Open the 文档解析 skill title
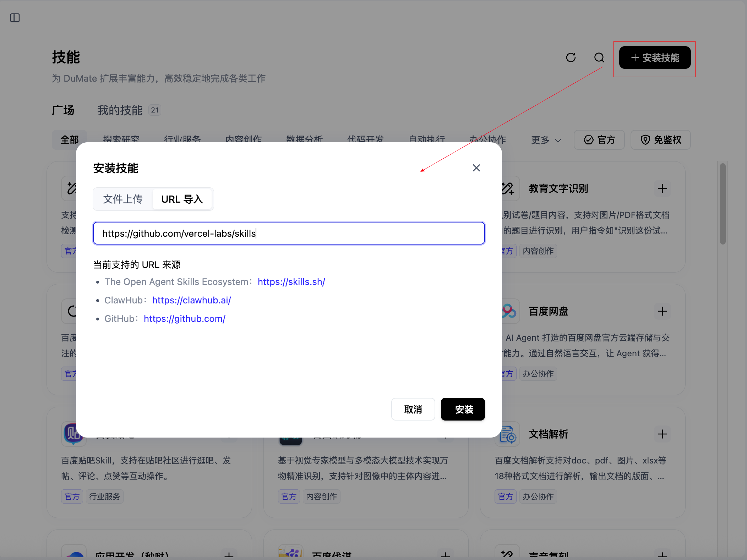The image size is (747, 560). [549, 434]
